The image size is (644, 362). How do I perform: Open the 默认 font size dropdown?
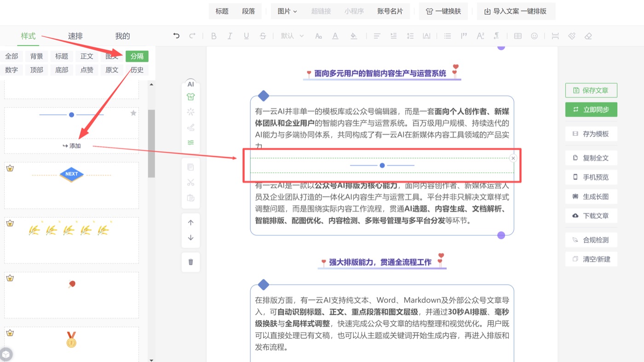293,36
